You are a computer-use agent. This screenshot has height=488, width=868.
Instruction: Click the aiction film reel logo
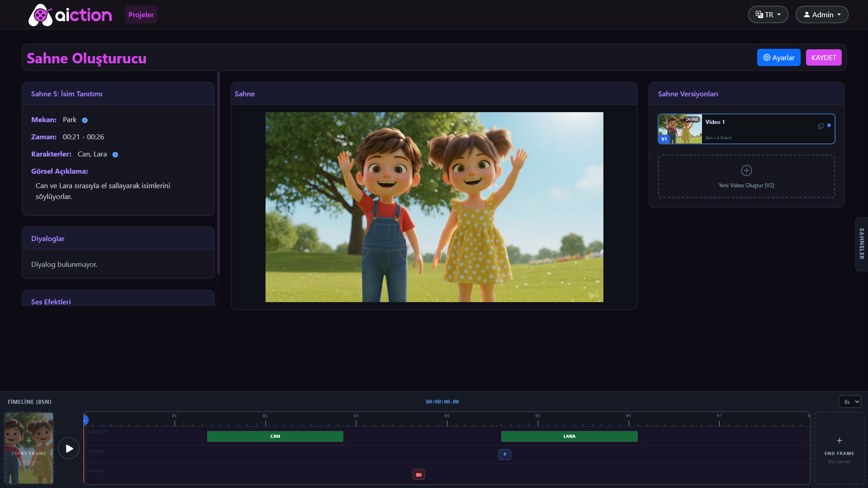[x=41, y=15]
